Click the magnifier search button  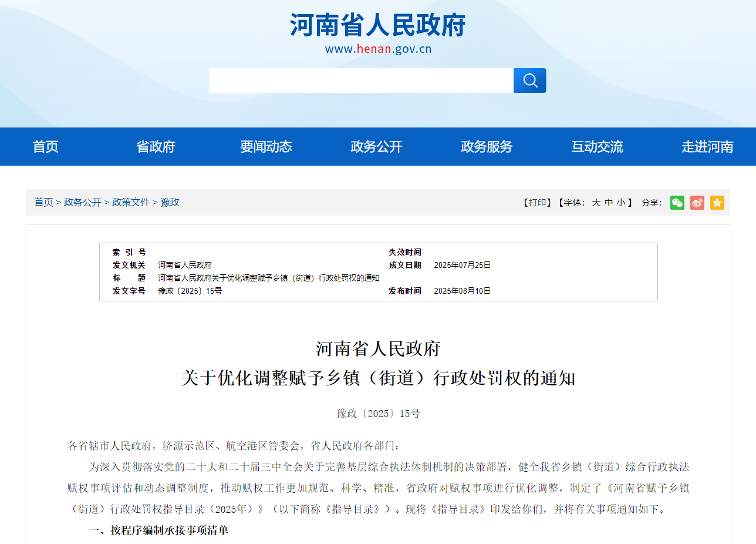[529, 80]
